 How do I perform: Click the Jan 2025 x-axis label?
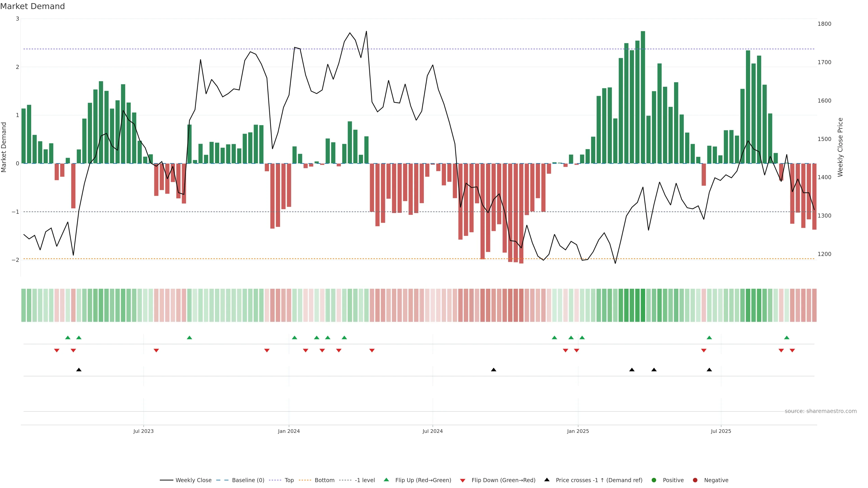[578, 432]
